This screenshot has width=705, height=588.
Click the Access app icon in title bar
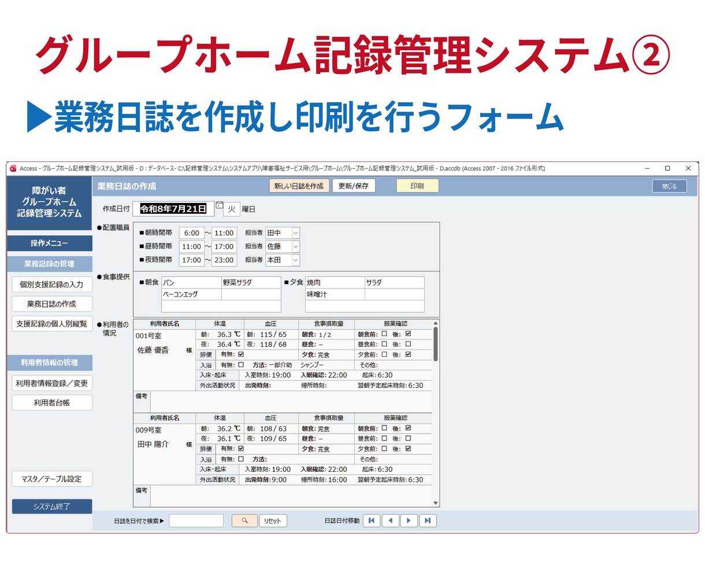pos(13,168)
